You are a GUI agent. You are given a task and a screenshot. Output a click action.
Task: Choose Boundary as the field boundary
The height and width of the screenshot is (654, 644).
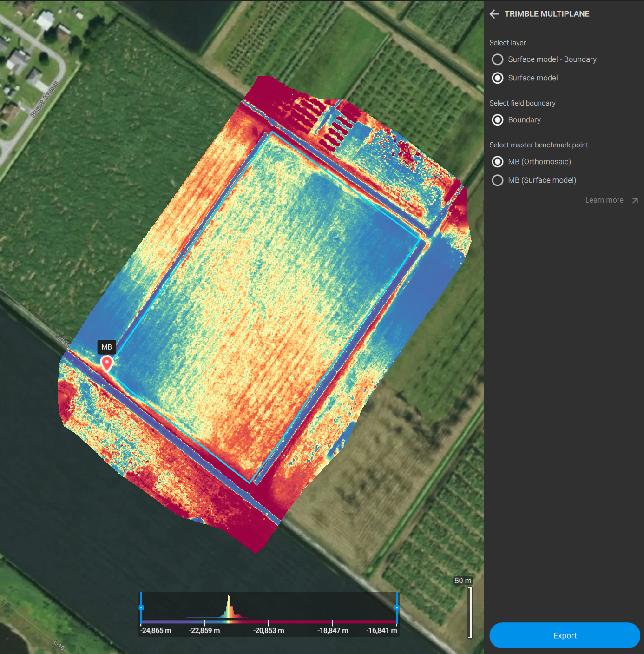tap(497, 120)
